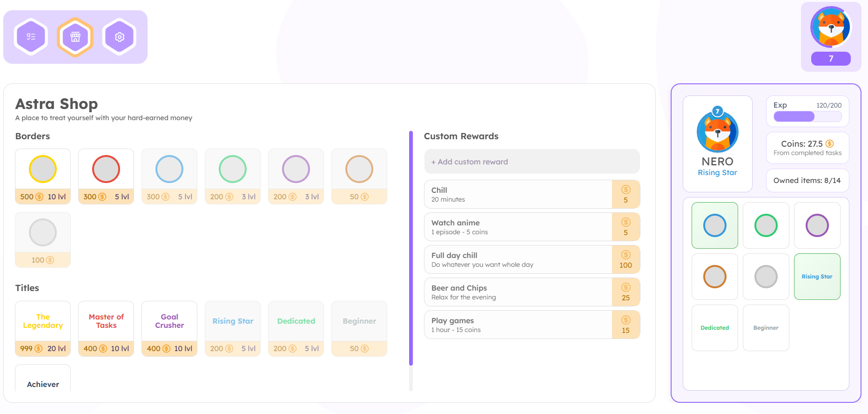Image resolution: width=868 pixels, height=414 pixels.
Task: Select the yellow border costing 500 coins
Action: [x=43, y=176]
